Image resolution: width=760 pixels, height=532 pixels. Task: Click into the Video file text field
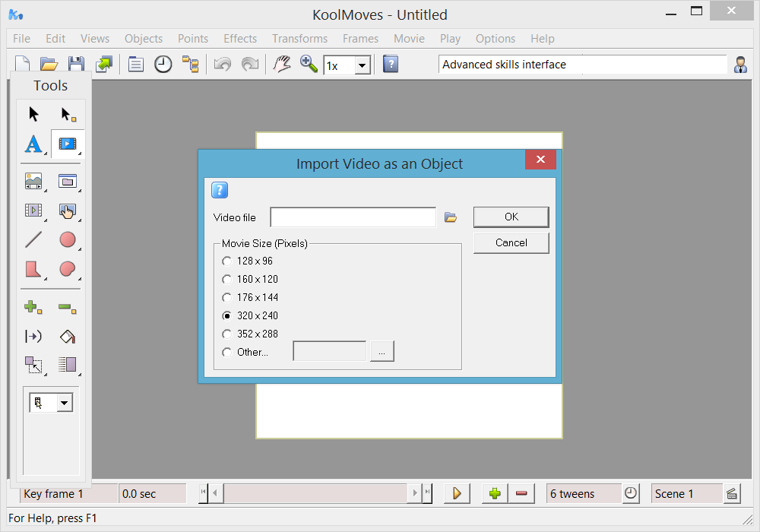[353, 217]
